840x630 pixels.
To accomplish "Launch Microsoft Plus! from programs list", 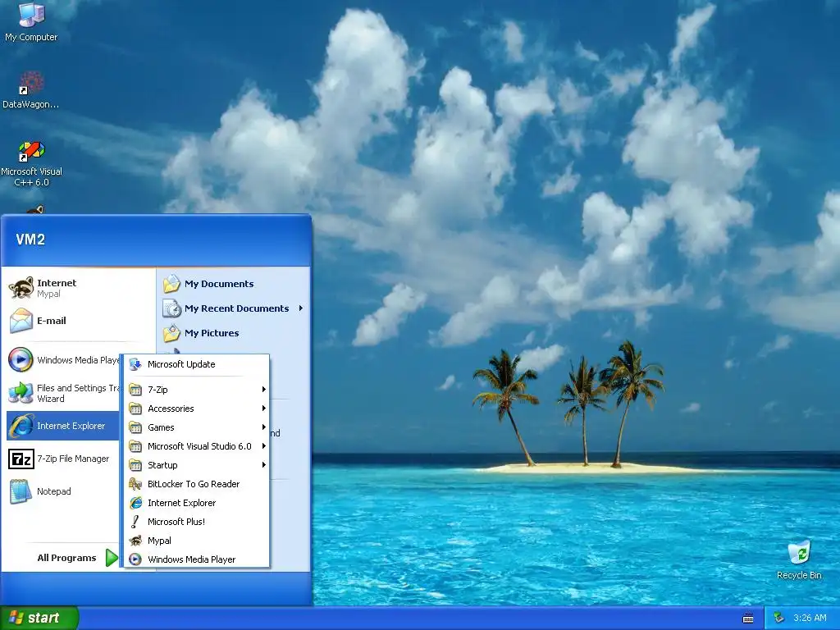I will 197,521.
